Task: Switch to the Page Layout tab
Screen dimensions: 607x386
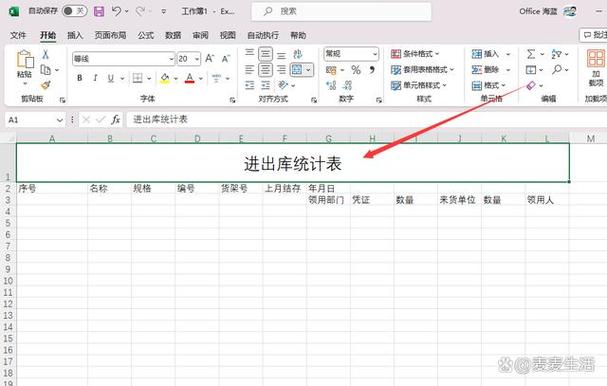Action: 110,35
